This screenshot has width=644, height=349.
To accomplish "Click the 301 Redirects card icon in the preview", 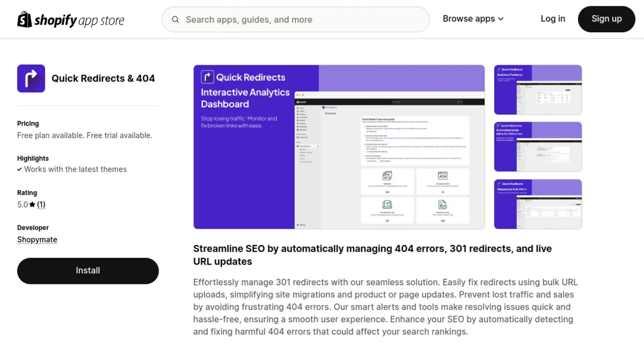I will click(387, 176).
